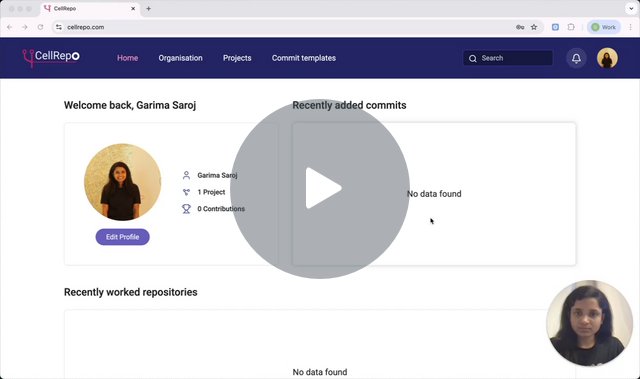Open the Home nav item
640x379 pixels.
(x=127, y=58)
